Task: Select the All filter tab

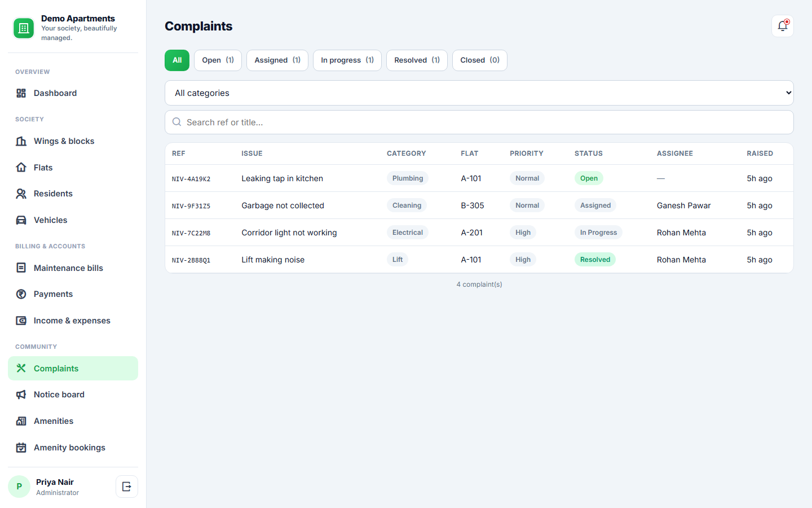Action: 177,60
